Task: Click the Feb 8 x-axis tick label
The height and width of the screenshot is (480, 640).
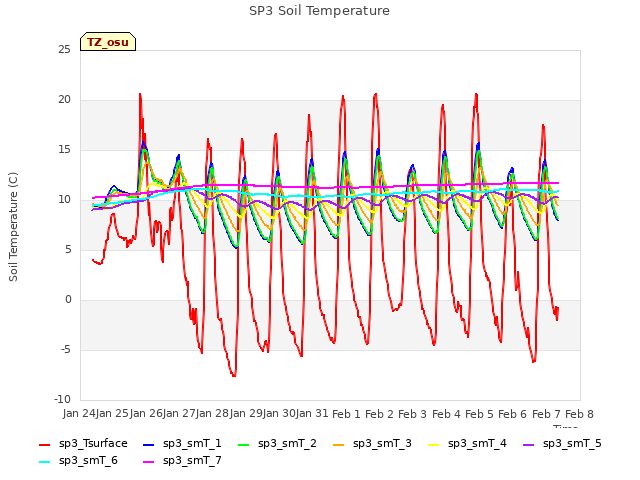Action: tap(580, 414)
